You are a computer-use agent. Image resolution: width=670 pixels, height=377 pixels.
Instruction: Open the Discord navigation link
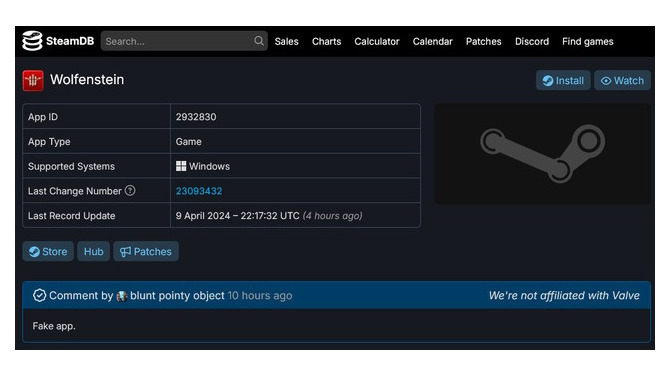[532, 41]
